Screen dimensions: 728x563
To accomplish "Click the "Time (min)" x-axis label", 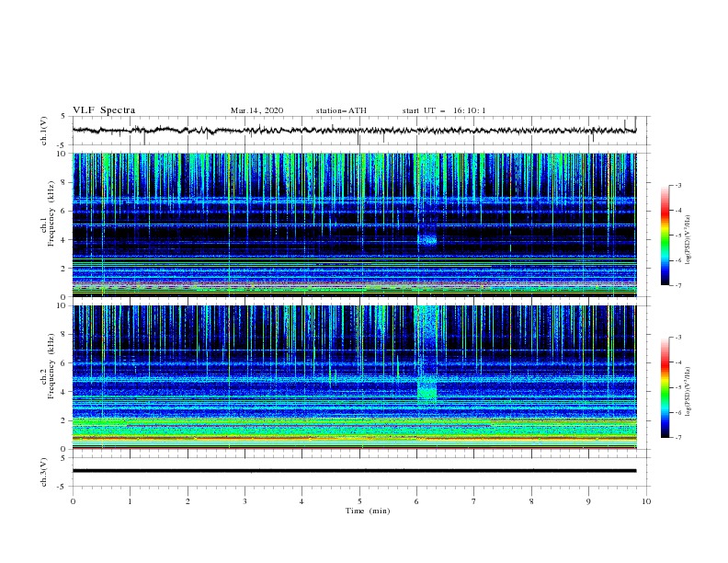I will [368, 511].
